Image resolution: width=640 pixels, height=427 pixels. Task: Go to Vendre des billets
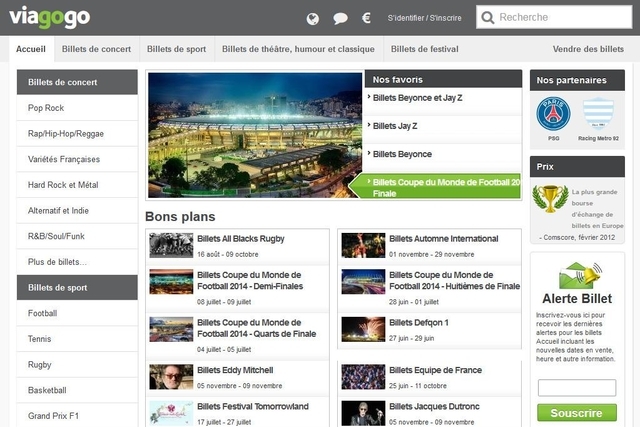pyautogui.click(x=588, y=49)
